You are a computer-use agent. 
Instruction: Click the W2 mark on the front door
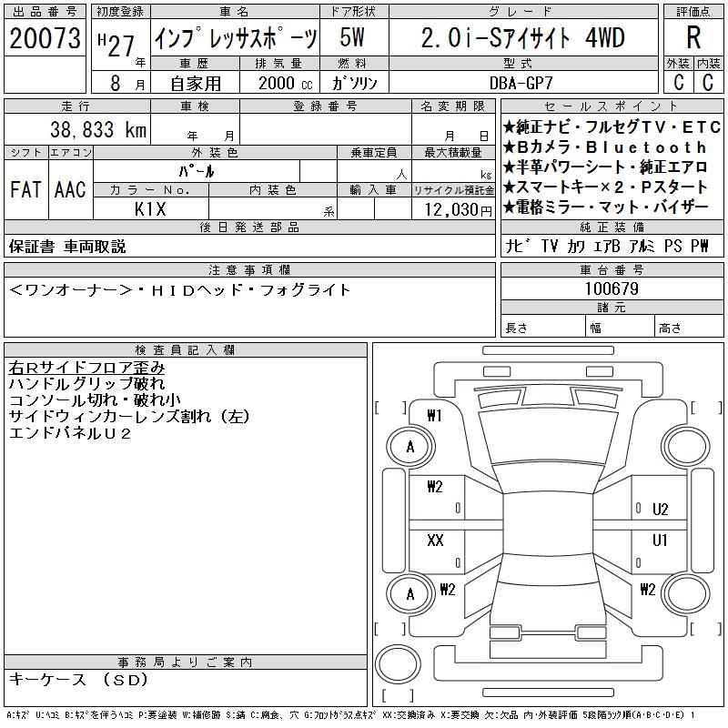tap(435, 486)
